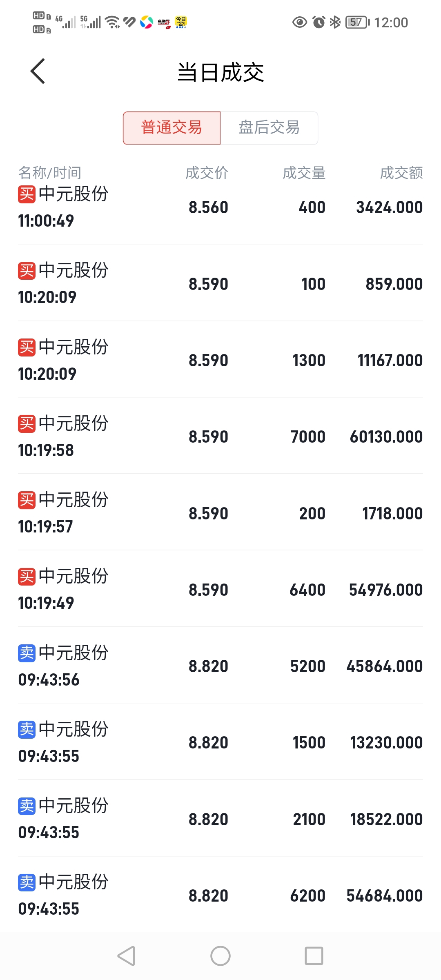Viewport: 441px width, 980px height.
Task: Tap the battery indicator icon
Action: (x=358, y=22)
